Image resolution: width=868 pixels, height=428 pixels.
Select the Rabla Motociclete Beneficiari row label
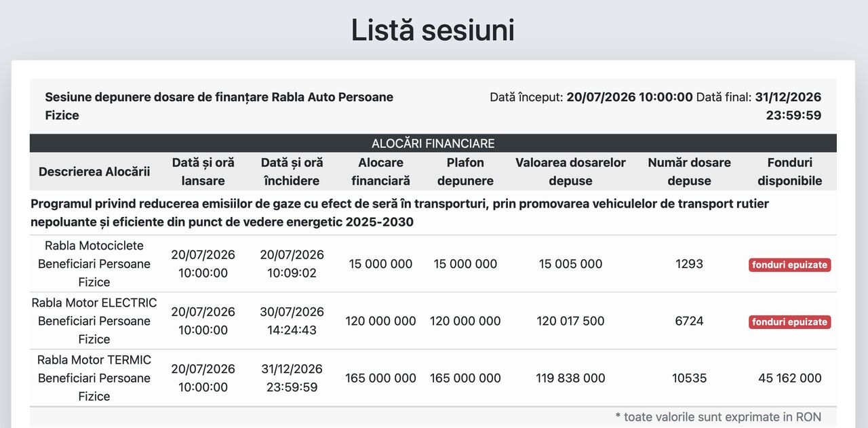tap(94, 264)
